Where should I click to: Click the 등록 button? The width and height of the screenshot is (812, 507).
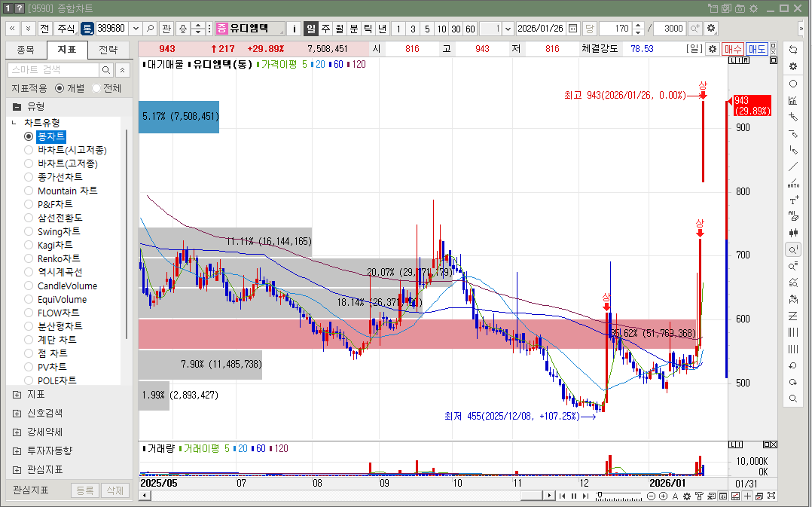85,490
